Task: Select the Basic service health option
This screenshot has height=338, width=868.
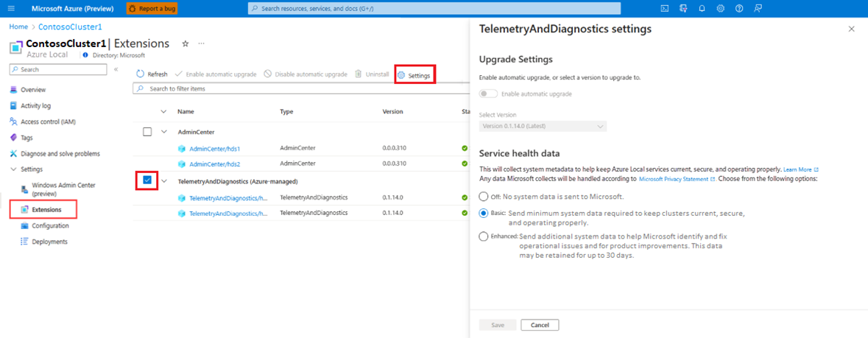Action: [x=484, y=214]
